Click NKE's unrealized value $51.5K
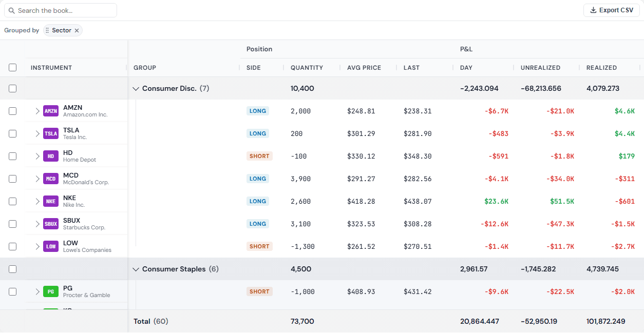644x333 pixels. point(562,201)
